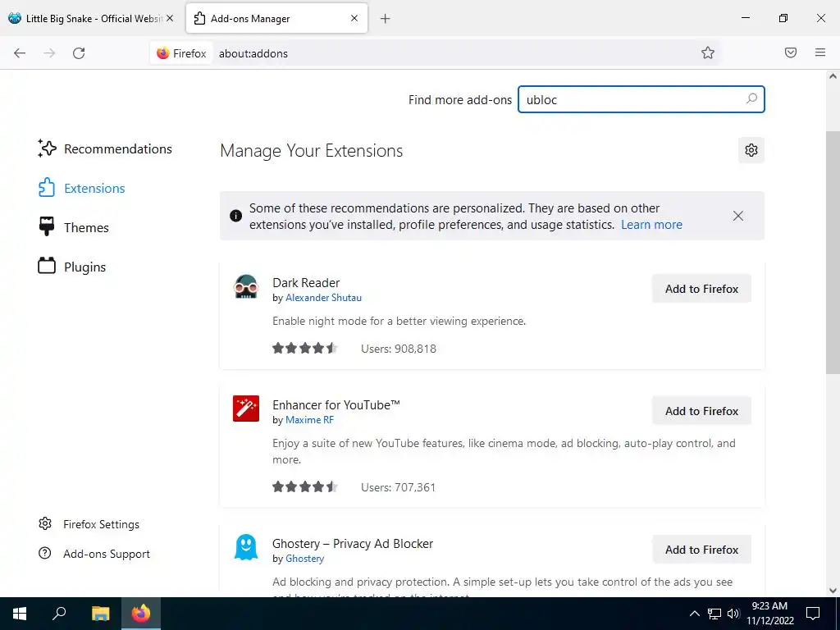Open File Explorer from the taskbar

[x=100, y=614]
